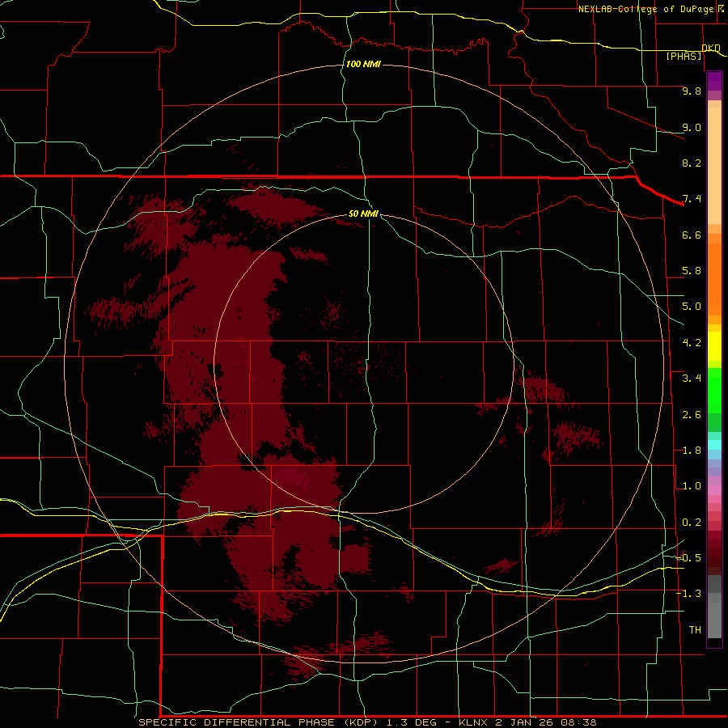
Task: Click the 5.8 legend value
Action: pos(692,271)
